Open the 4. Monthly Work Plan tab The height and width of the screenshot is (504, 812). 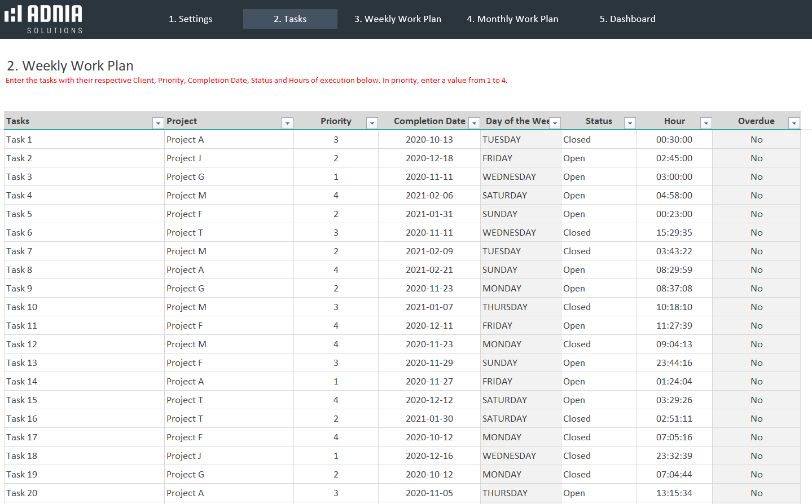pyautogui.click(x=512, y=19)
